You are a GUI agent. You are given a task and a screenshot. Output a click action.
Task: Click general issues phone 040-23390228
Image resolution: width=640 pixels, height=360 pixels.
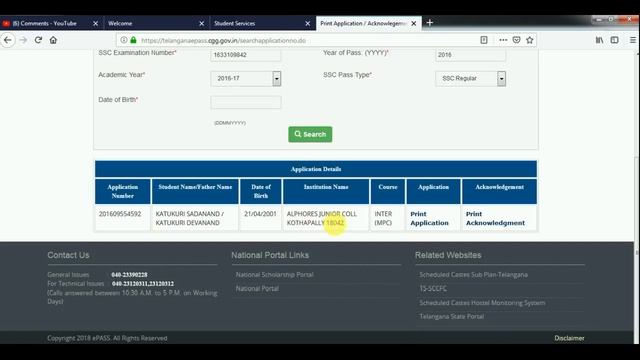click(129, 275)
